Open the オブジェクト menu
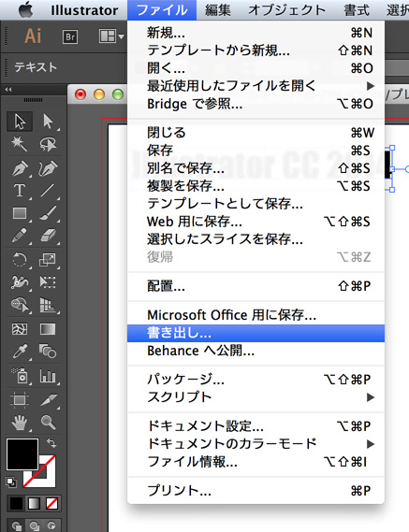 point(287,10)
